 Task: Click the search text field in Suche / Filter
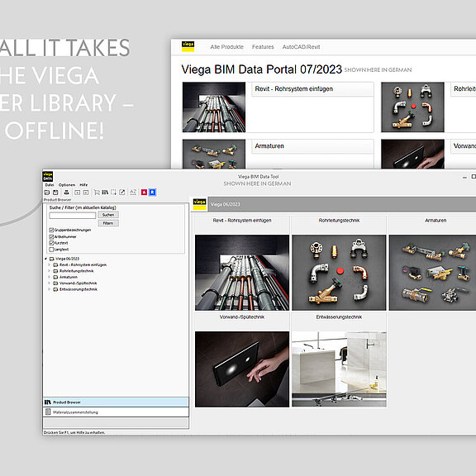tap(73, 216)
